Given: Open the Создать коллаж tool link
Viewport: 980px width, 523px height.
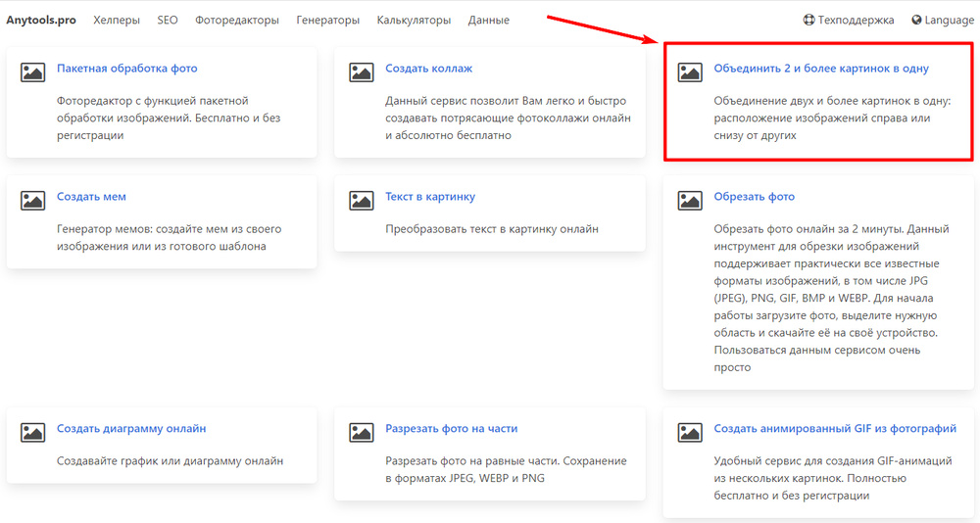Looking at the screenshot, I should point(428,69).
